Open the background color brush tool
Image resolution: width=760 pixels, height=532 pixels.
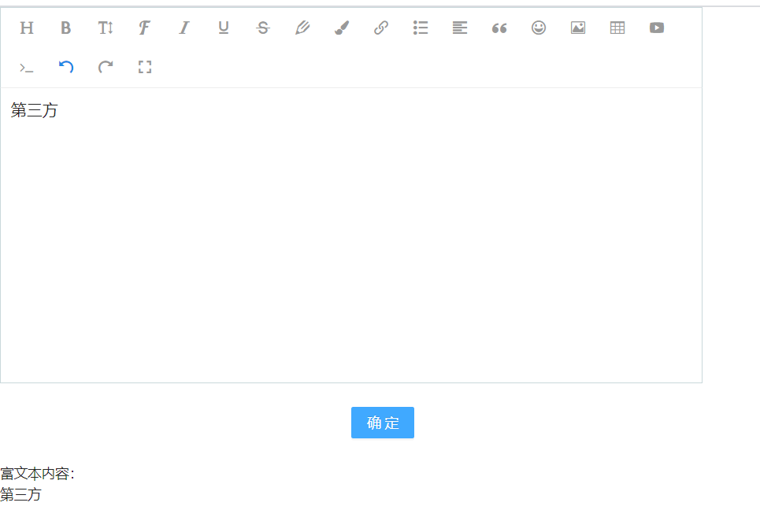point(342,28)
